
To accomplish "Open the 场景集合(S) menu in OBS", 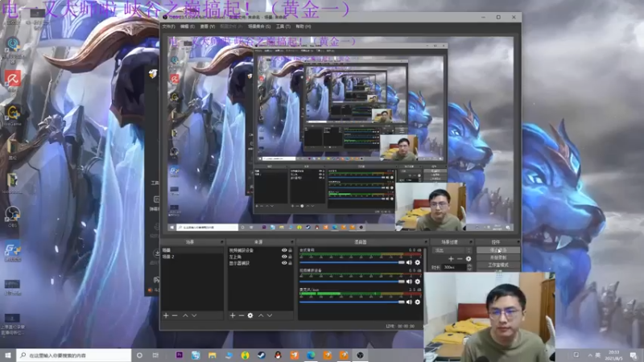I will pyautogui.click(x=259, y=27).
